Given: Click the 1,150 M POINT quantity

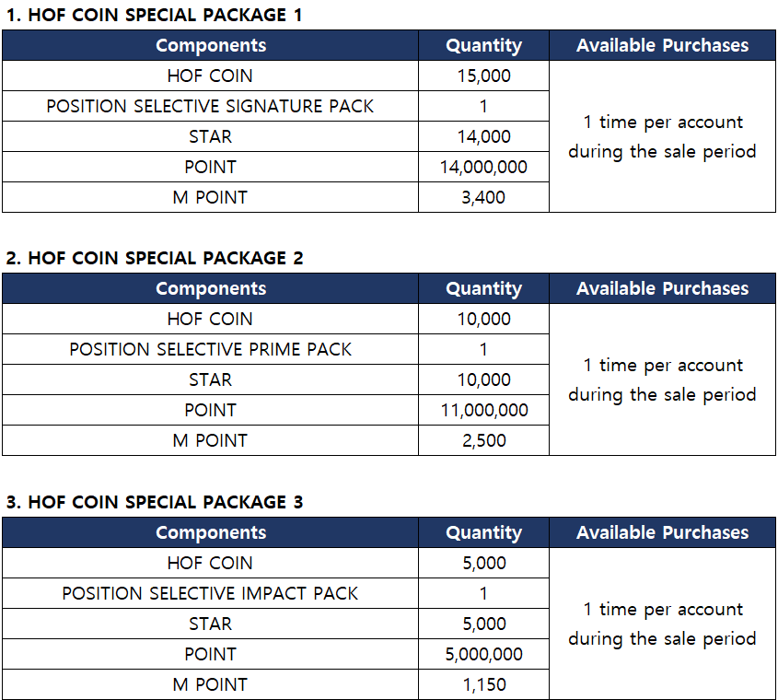Looking at the screenshot, I should (483, 684).
